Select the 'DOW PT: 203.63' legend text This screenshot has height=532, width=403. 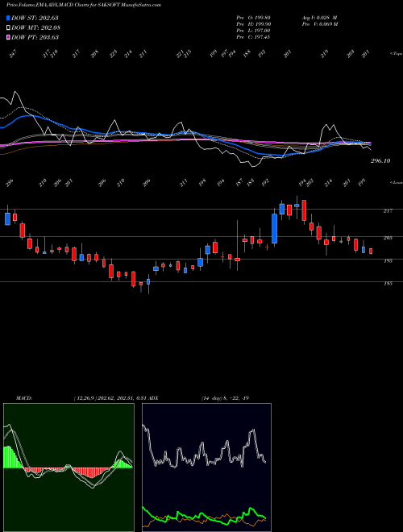35,37
